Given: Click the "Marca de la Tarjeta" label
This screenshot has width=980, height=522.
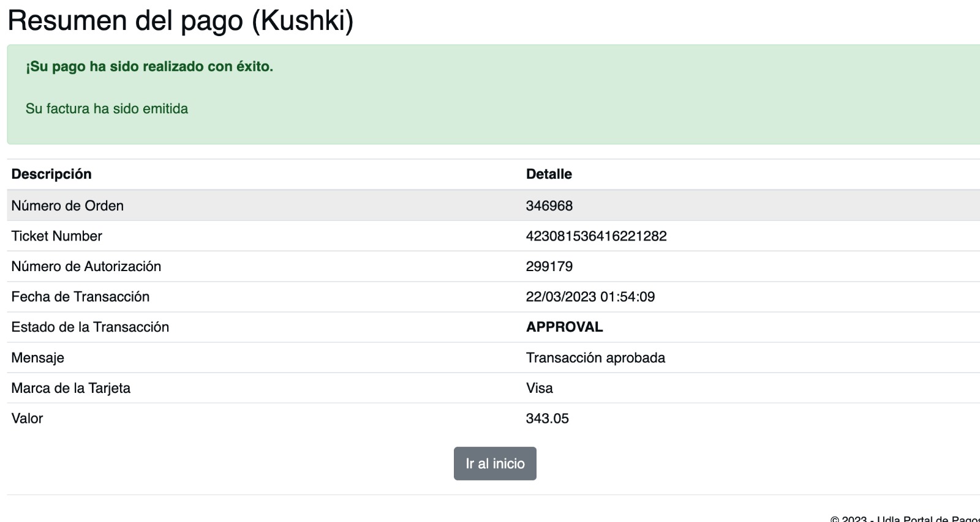Looking at the screenshot, I should pos(70,388).
